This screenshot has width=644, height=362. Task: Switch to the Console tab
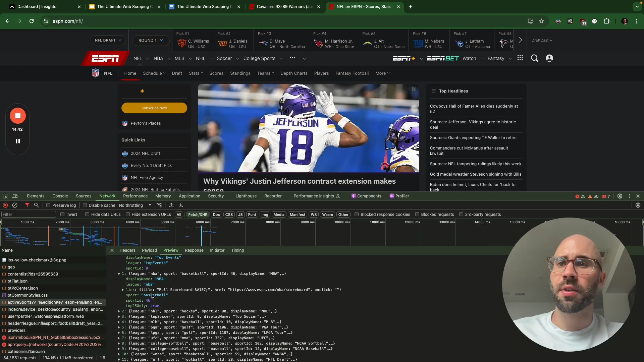point(60,196)
